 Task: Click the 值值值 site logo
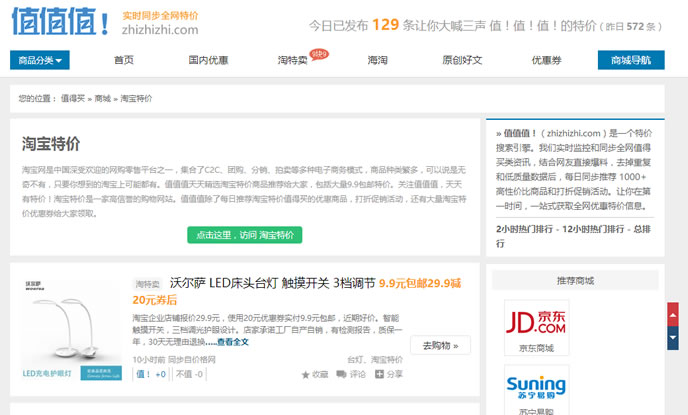pyautogui.click(x=61, y=21)
